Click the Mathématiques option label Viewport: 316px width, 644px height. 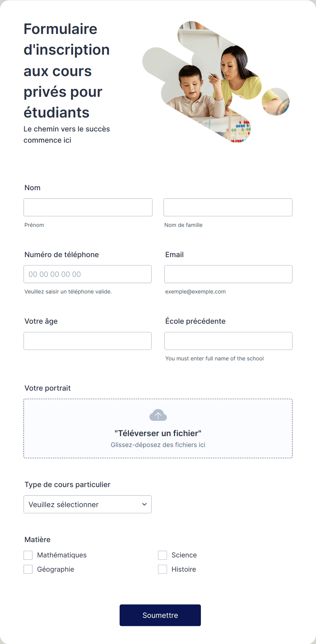pyautogui.click(x=62, y=555)
